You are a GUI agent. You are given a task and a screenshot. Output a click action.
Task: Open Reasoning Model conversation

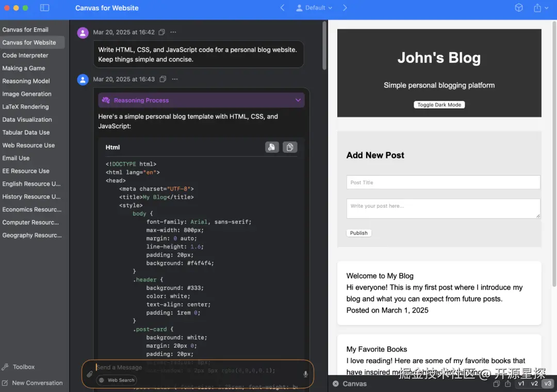click(32, 80)
